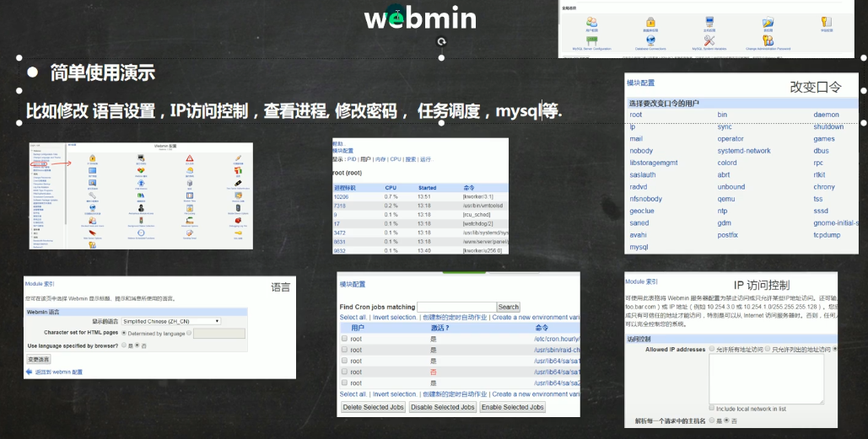Open 搜索 process view

tap(410, 159)
